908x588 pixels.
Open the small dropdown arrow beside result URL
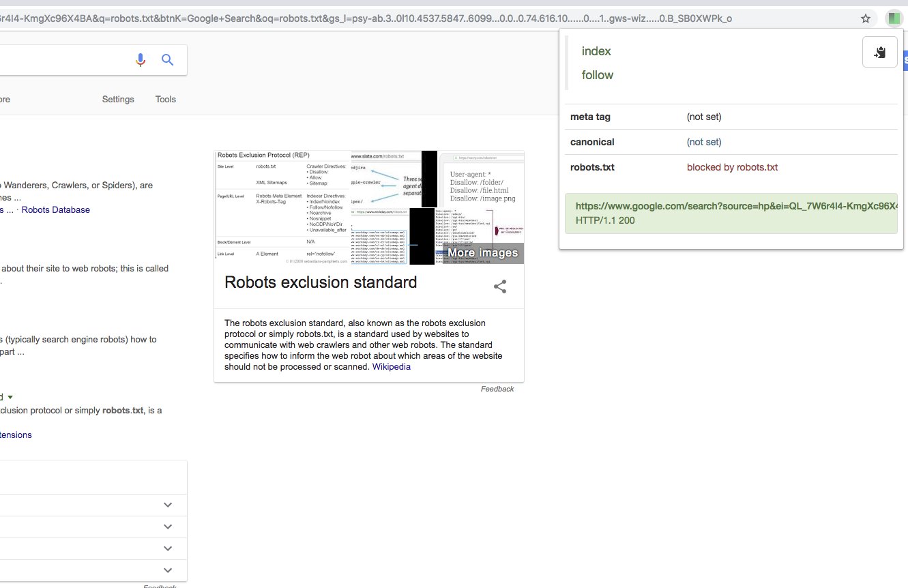[10, 397]
